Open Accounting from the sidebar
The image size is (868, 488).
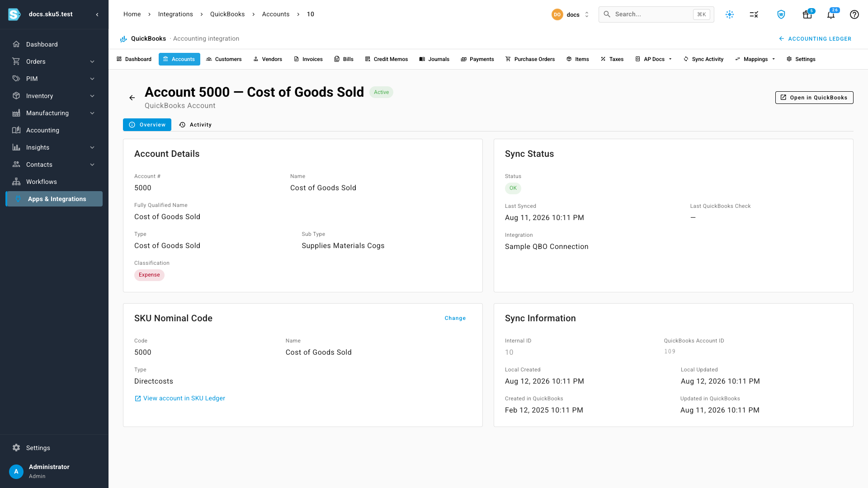point(54,130)
